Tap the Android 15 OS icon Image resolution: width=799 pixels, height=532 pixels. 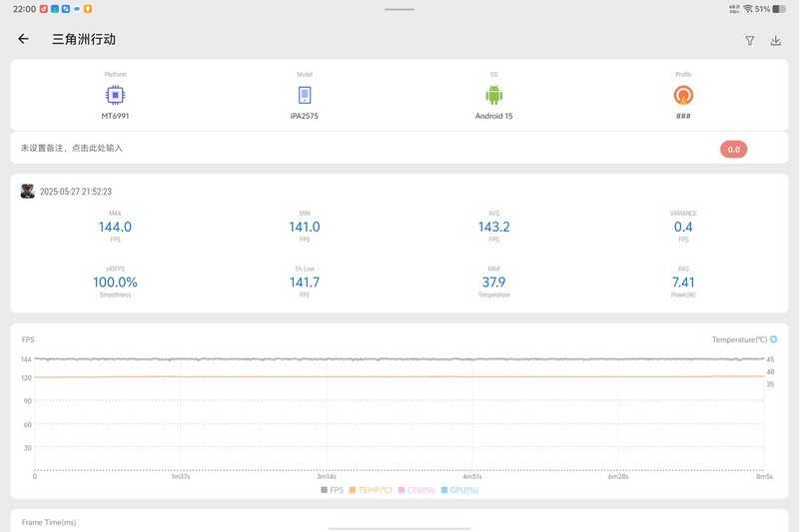pyautogui.click(x=493, y=95)
